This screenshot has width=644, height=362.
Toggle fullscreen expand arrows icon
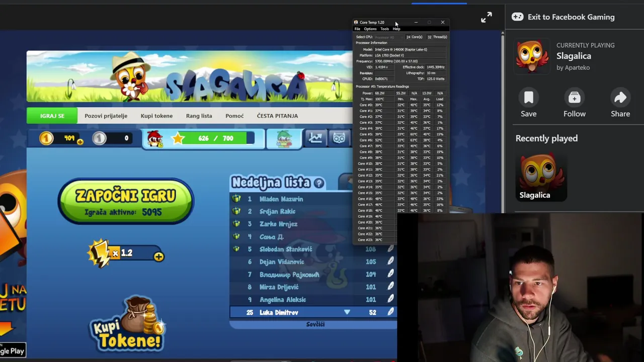(x=487, y=18)
